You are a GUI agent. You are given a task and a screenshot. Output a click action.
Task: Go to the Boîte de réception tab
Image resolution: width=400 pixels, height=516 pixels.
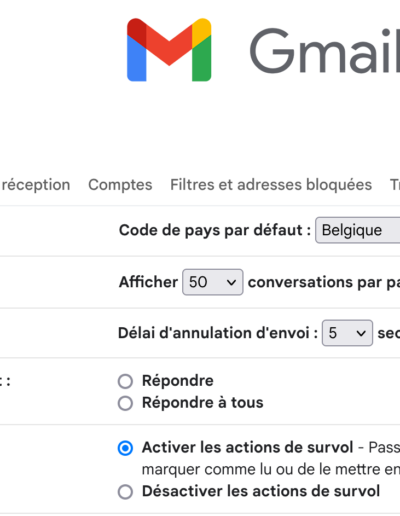pyautogui.click(x=35, y=185)
